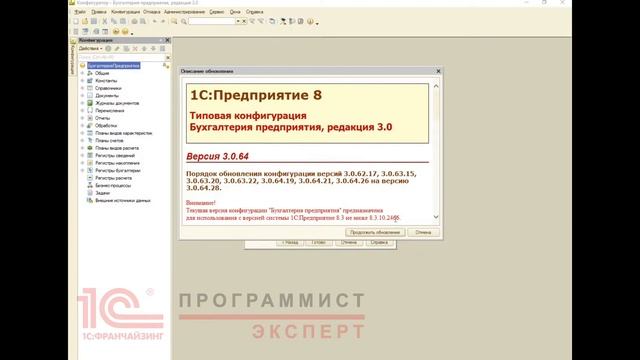640x360 pixels.
Task: Select Регистры бухгалтерии tree item
Action: (x=118, y=171)
